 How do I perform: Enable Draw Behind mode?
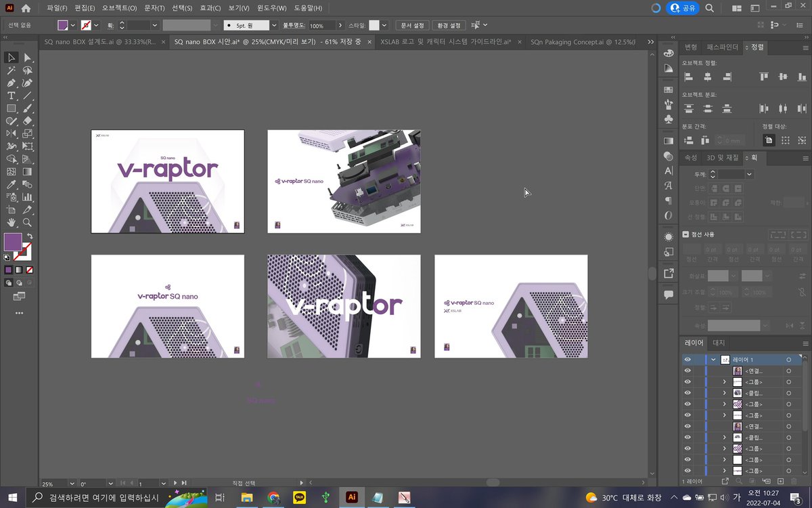click(20, 282)
